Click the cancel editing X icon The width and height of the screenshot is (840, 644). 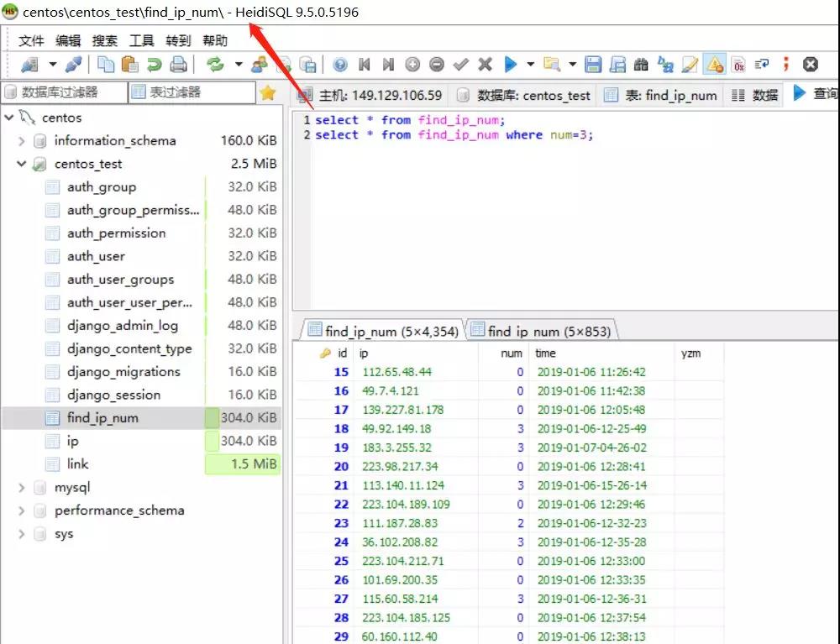(486, 65)
